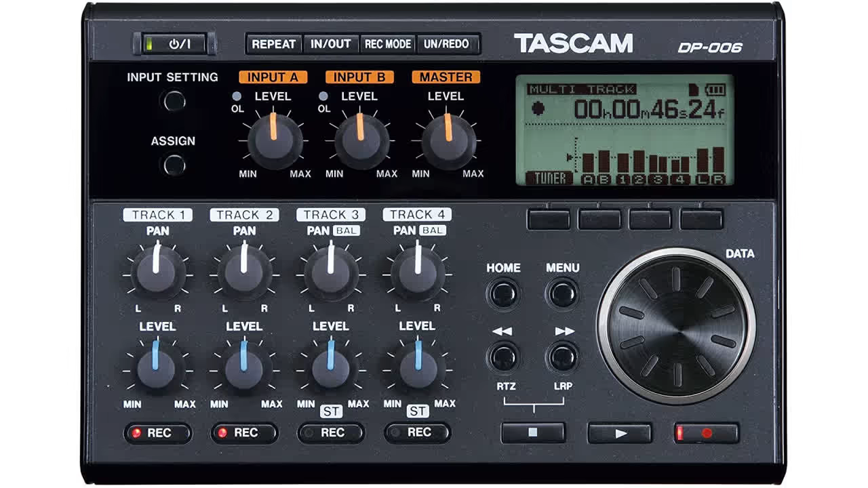The height and width of the screenshot is (488, 868).
Task: Click the INPUT B orange label
Action: 359,77
